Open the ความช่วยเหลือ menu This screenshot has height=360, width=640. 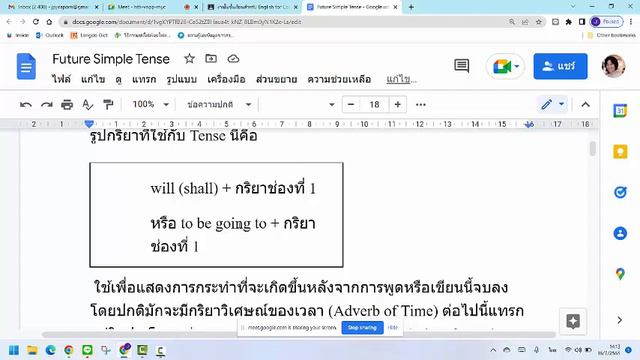[x=339, y=79]
